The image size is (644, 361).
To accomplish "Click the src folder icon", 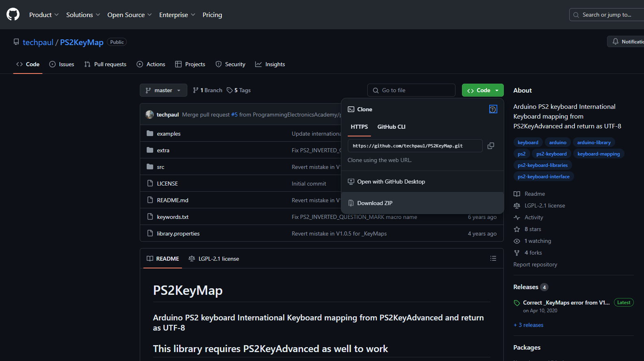I will point(150,167).
